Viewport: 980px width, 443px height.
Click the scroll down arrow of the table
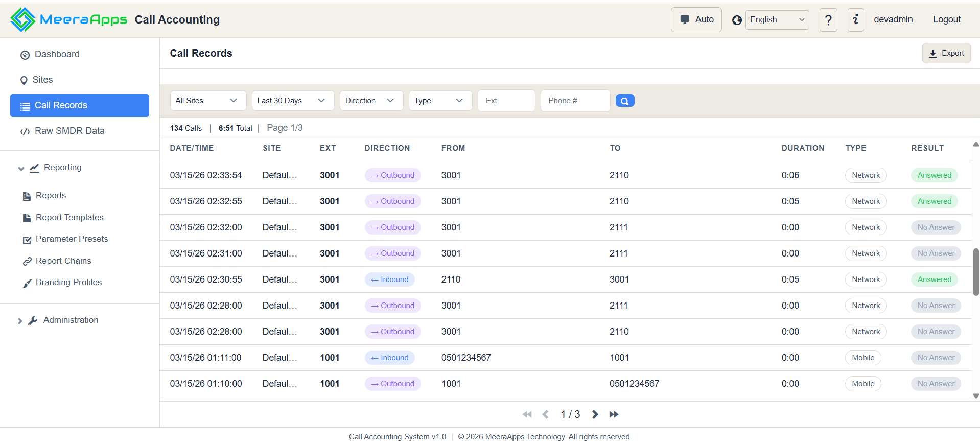coord(976,396)
